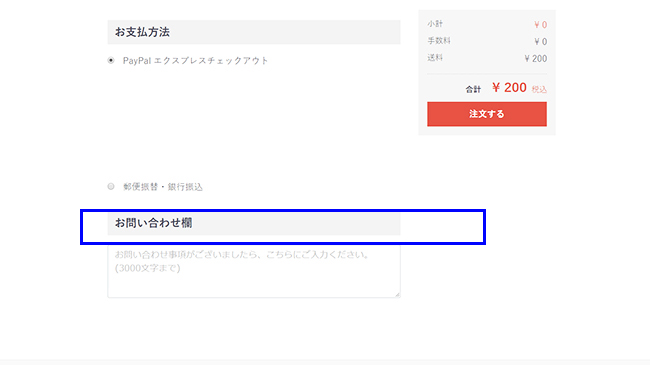The height and width of the screenshot is (365, 650).
Task: Click the ¥ 0 handling fee amount
Action: pyautogui.click(x=540, y=41)
